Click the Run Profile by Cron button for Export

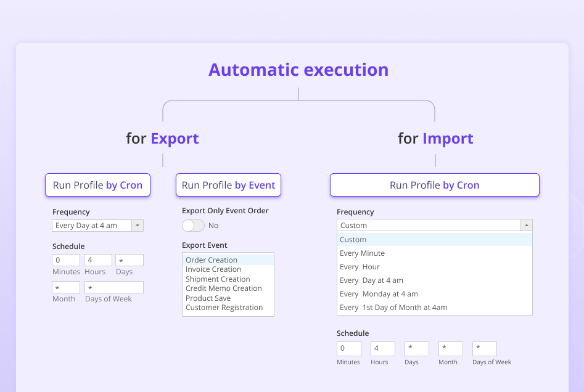[97, 185]
